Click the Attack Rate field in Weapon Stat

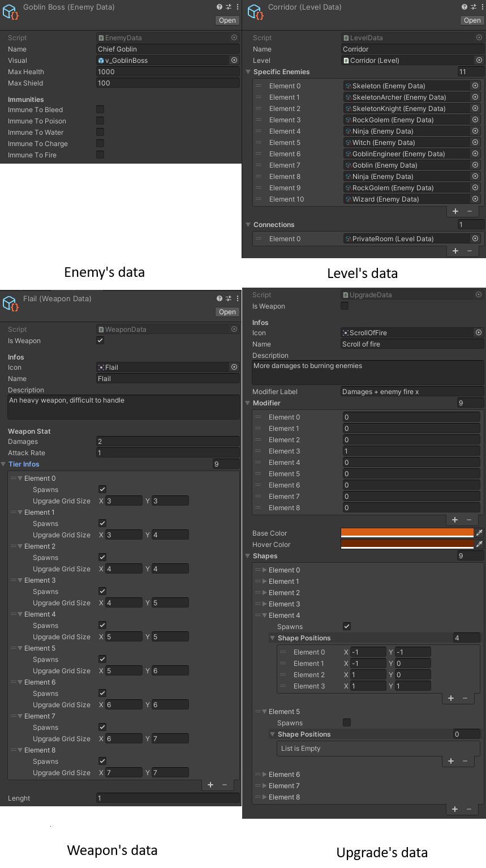[x=168, y=453]
